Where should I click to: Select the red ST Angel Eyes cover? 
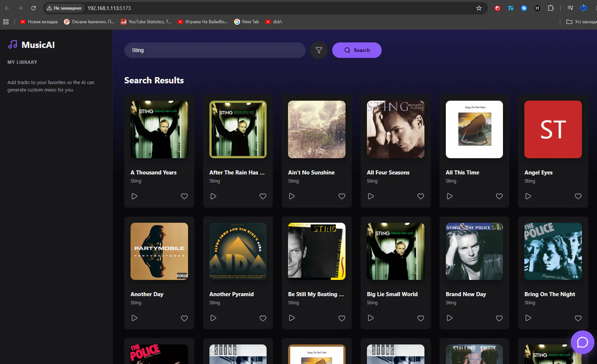(x=553, y=129)
